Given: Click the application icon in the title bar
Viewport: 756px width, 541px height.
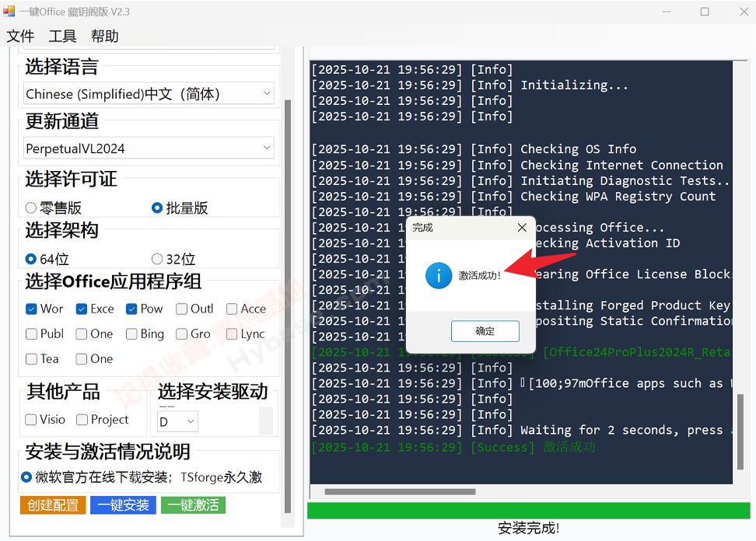Looking at the screenshot, I should [x=12, y=12].
